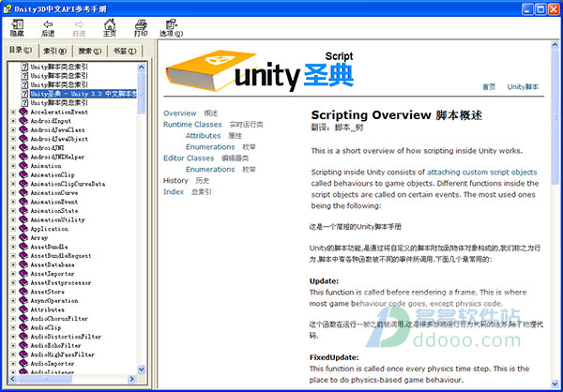Image resolution: width=563 pixels, height=392 pixels.
Task: Open the Editor Classes link
Action: click(x=189, y=158)
